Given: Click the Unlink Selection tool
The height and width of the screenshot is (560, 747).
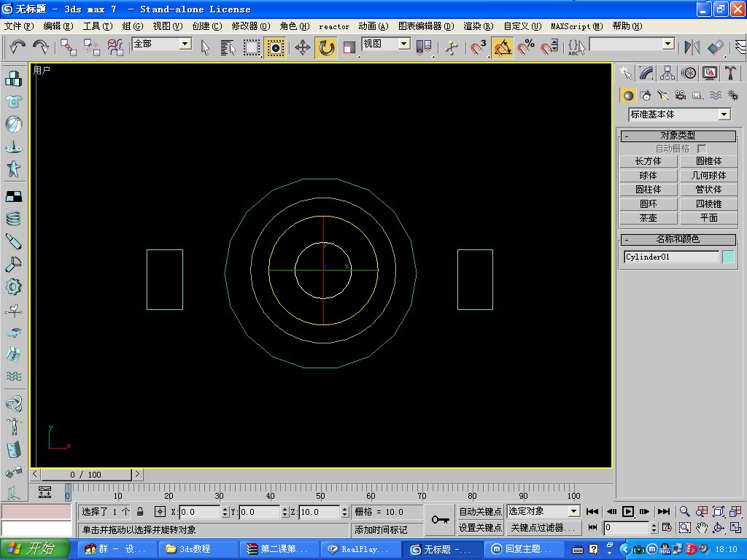Looking at the screenshot, I should click(91, 47).
